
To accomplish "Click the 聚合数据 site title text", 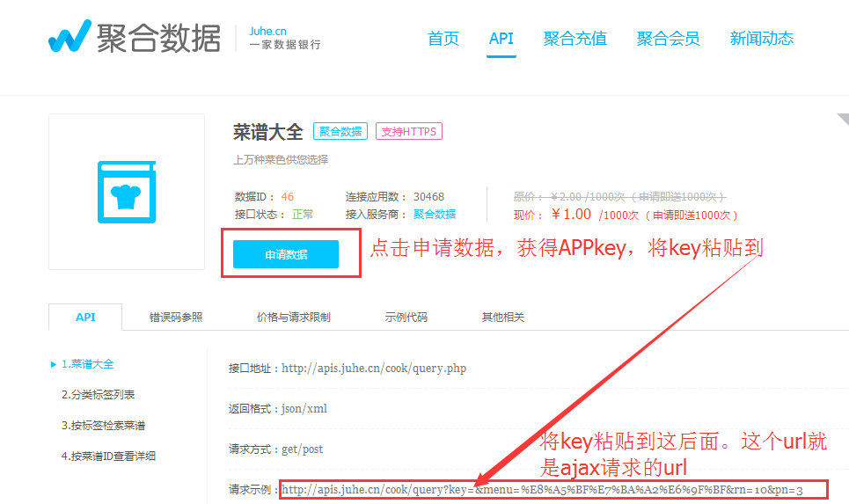I will coord(158,39).
